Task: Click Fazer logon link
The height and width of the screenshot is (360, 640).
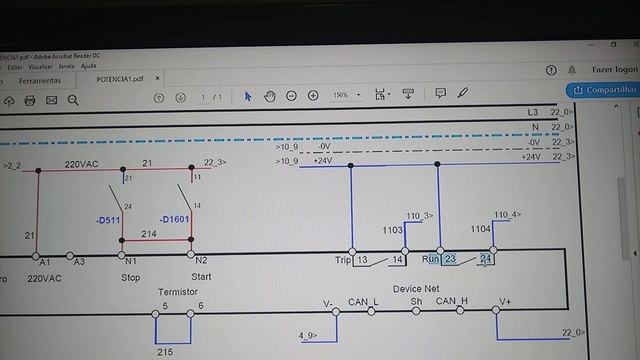Action: click(x=615, y=69)
